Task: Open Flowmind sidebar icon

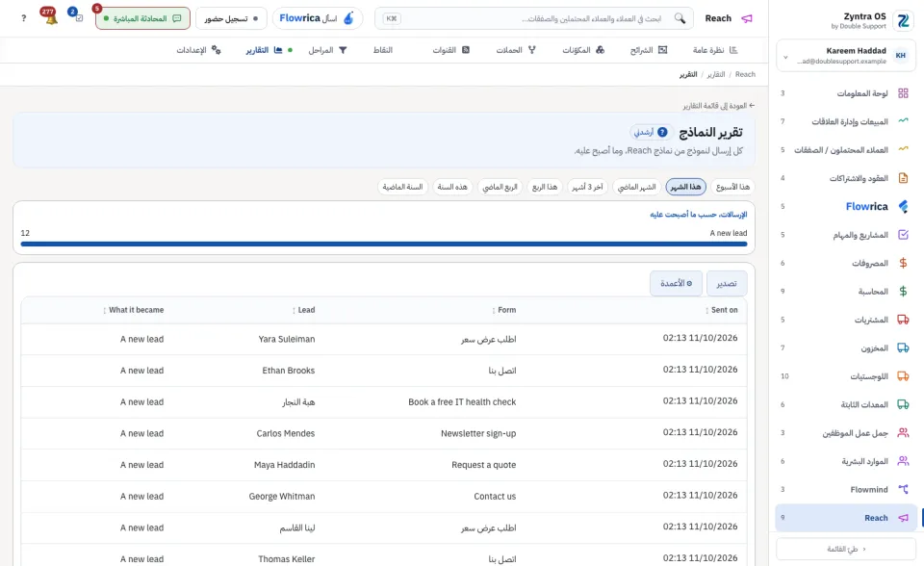Action: (x=903, y=489)
